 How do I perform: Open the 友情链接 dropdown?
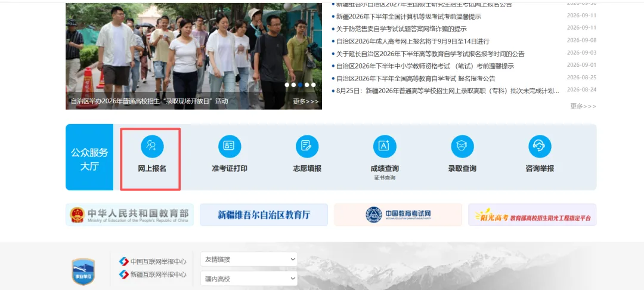(x=249, y=259)
